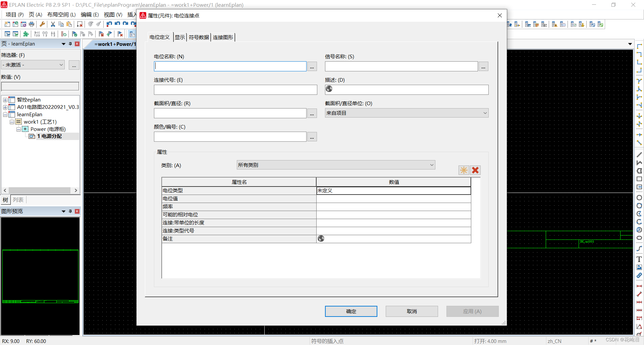This screenshot has width=644, height=345.
Task: Select the polyline drawing tool
Action: click(639, 163)
